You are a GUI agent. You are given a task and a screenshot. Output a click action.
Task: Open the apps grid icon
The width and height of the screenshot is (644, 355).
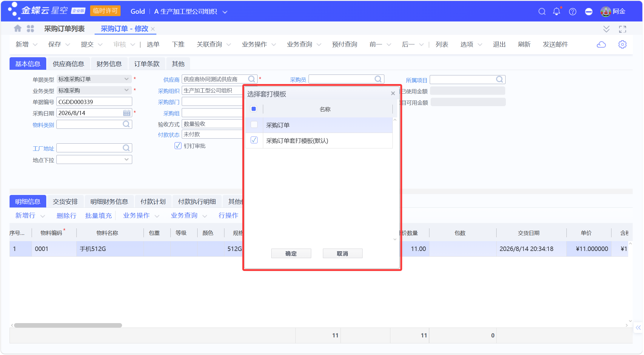point(30,29)
